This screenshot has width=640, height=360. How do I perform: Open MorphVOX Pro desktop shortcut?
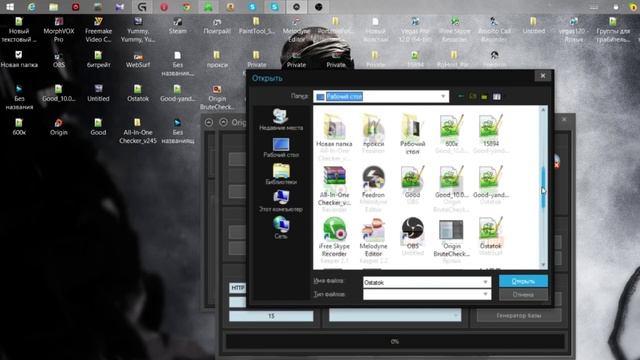tap(59, 30)
